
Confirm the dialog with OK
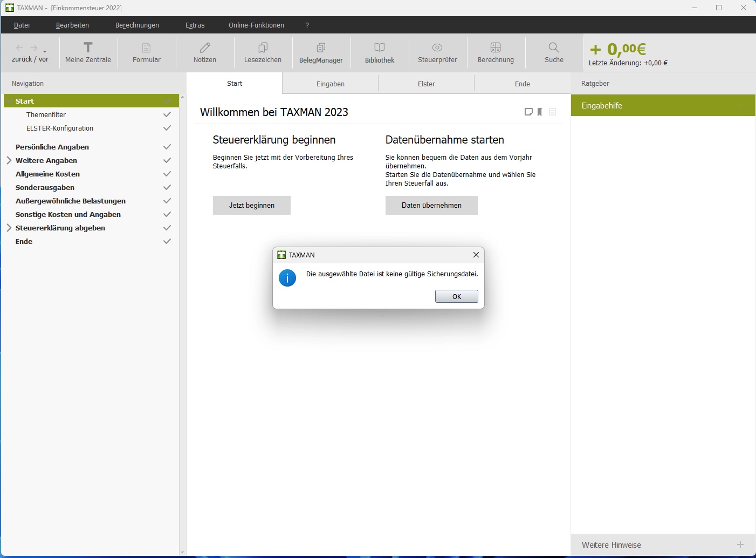pyautogui.click(x=457, y=296)
